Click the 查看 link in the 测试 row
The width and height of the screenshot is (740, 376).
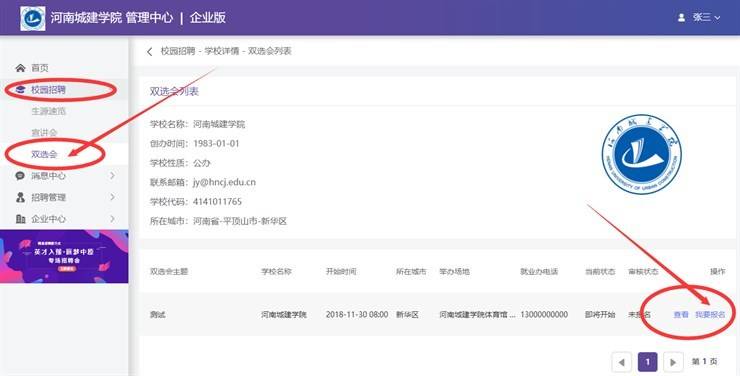[x=681, y=315]
